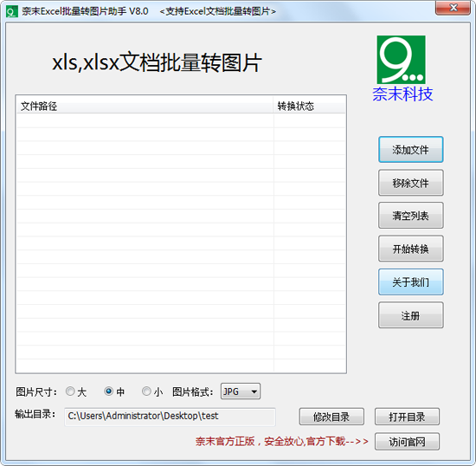This screenshot has height=466, width=476.
Task: Open output folder with 打开目录
Action: (407, 417)
